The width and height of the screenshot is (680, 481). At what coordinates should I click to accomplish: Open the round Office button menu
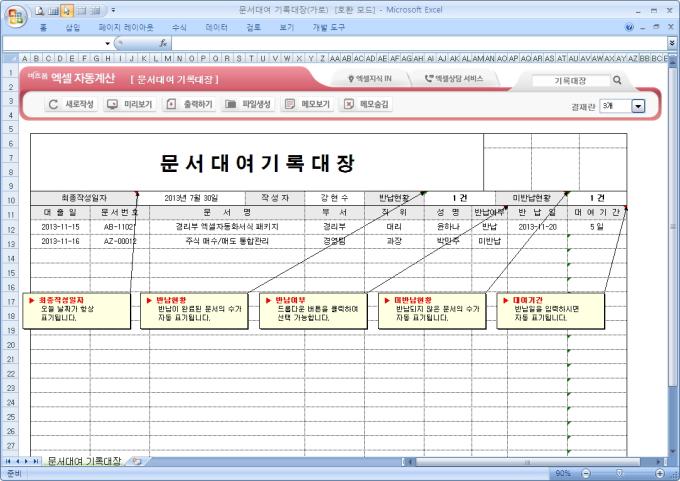coord(16,16)
